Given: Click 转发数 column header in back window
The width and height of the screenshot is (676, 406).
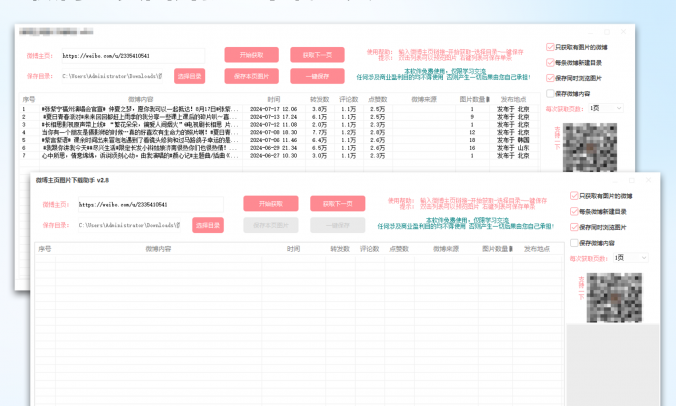Looking at the screenshot, I should [x=319, y=99].
